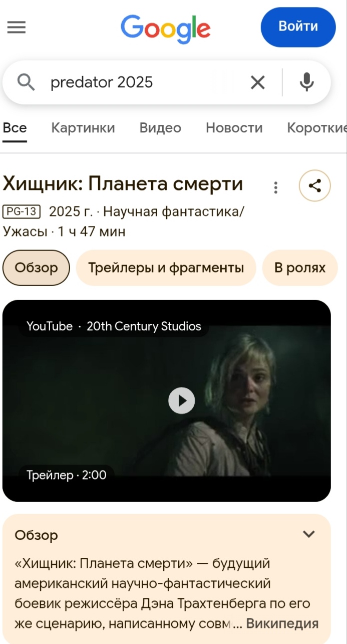
Task: Share the movie panel
Action: [314, 186]
